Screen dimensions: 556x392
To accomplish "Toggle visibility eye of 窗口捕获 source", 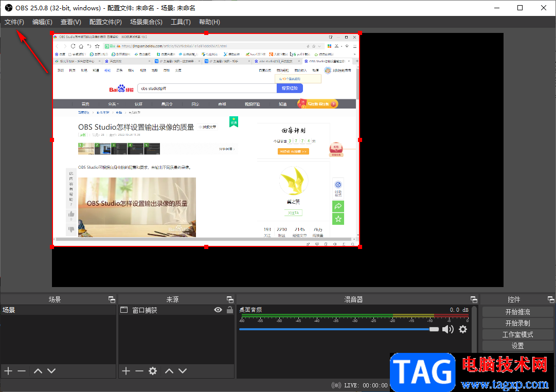I will (218, 310).
